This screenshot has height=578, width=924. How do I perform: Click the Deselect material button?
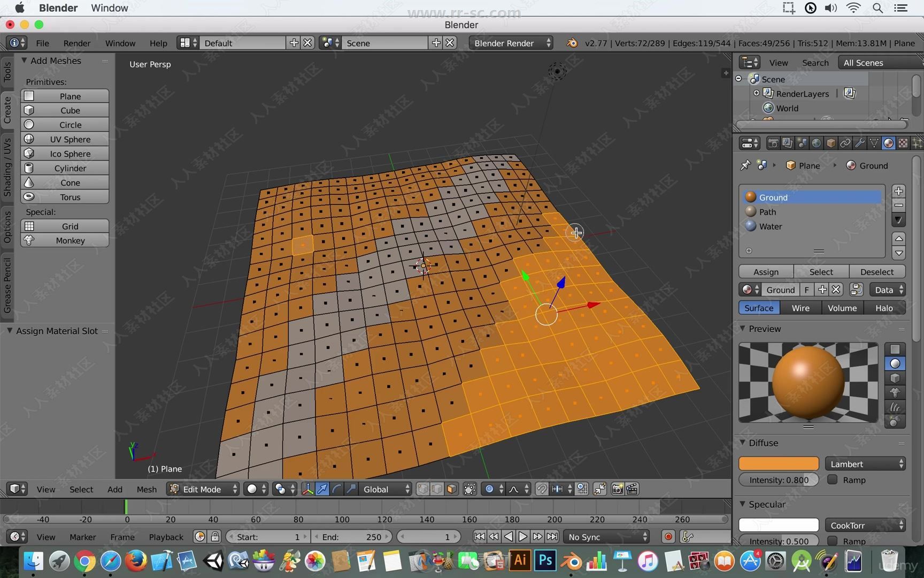click(x=877, y=272)
